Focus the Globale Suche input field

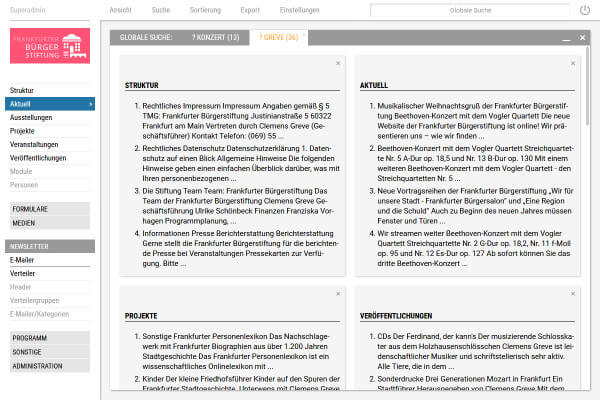(470, 10)
